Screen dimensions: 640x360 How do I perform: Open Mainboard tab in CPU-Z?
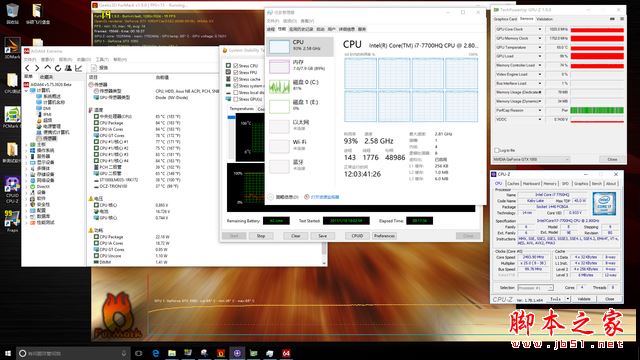(531, 184)
